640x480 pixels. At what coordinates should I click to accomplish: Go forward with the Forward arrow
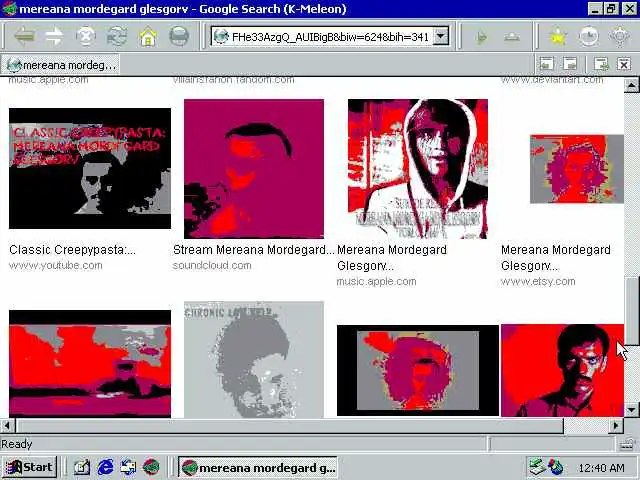(55, 37)
